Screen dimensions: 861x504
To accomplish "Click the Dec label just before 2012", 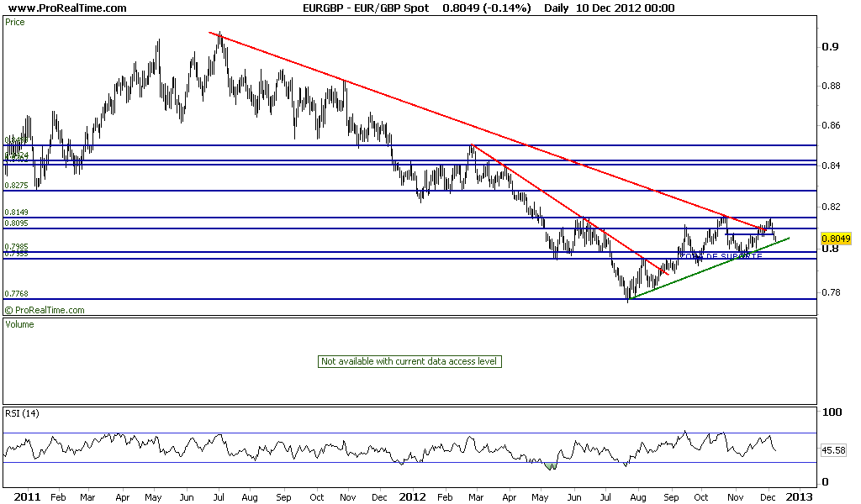I will (379, 497).
